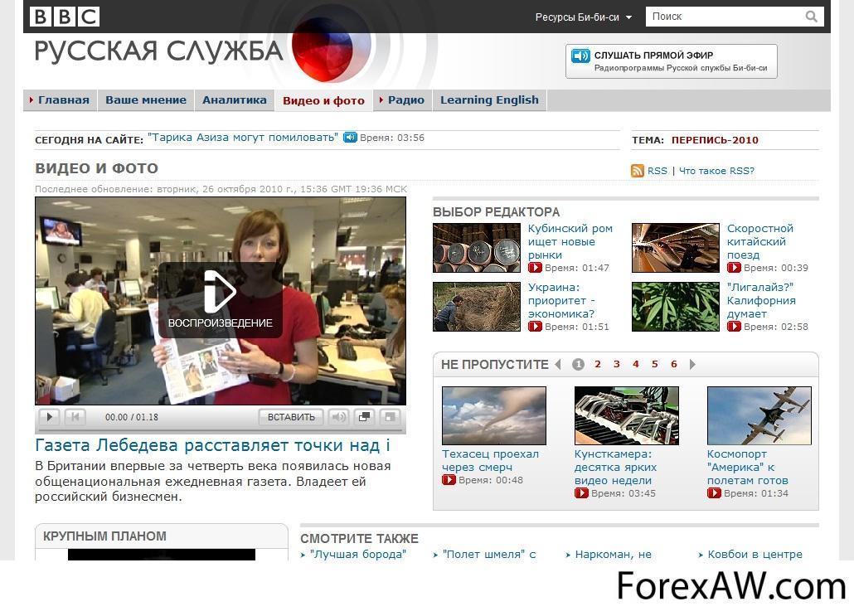Click the play button in the player control bar
The width and height of the screenshot is (854, 616).
pos(50,417)
